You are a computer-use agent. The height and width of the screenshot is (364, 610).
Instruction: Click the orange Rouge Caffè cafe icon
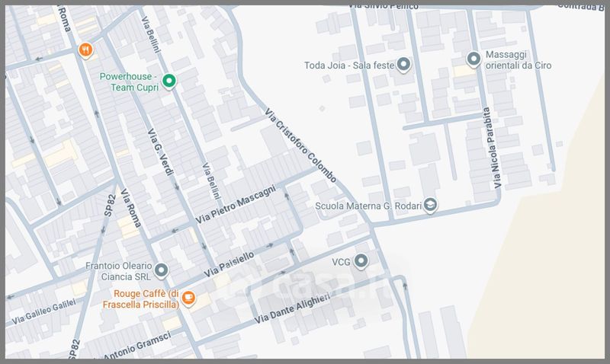pyautogui.click(x=188, y=299)
